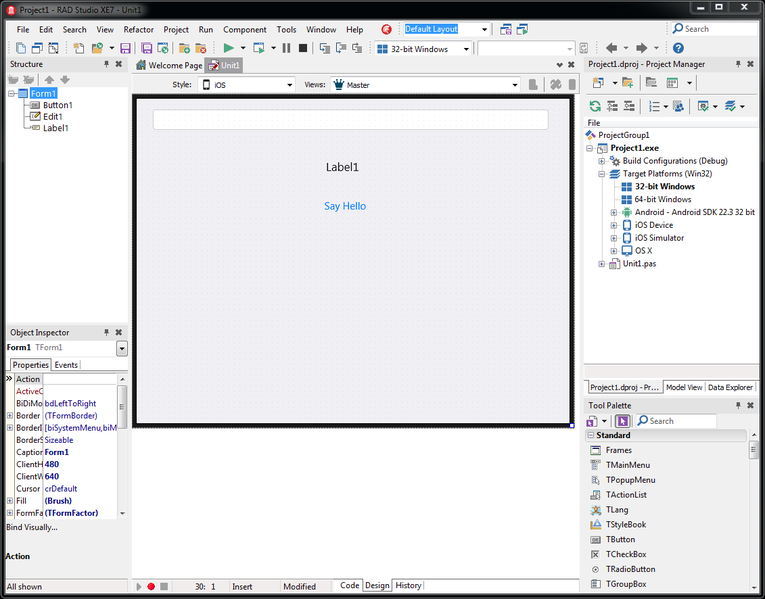Open the Component menu

pos(245,30)
